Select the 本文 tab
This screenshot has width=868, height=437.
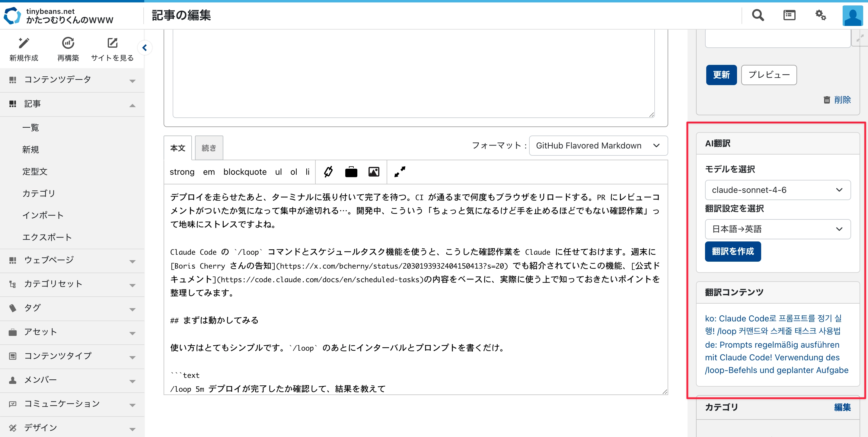coord(177,148)
